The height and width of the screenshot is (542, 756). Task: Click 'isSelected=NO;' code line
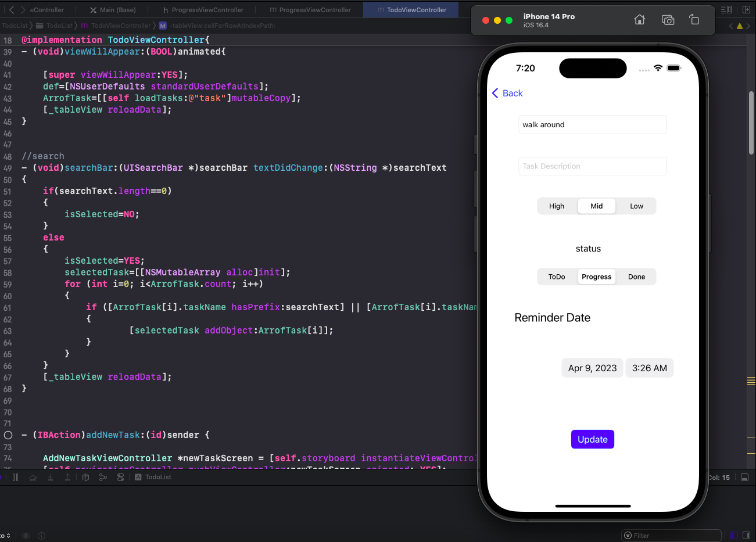[102, 214]
